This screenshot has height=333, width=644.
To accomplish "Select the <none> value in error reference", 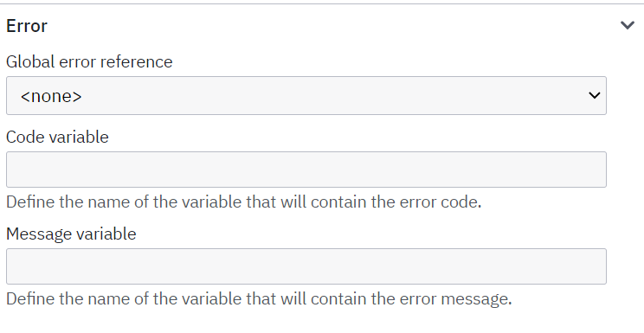I will pyautogui.click(x=51, y=96).
